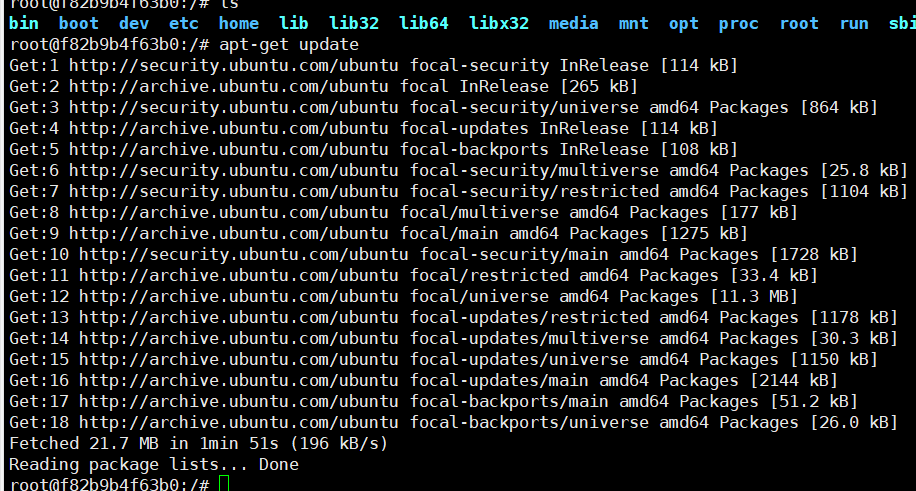916x491 pixels.
Task: Click the Get:16 focal-updates/main line
Action: [x=424, y=381]
